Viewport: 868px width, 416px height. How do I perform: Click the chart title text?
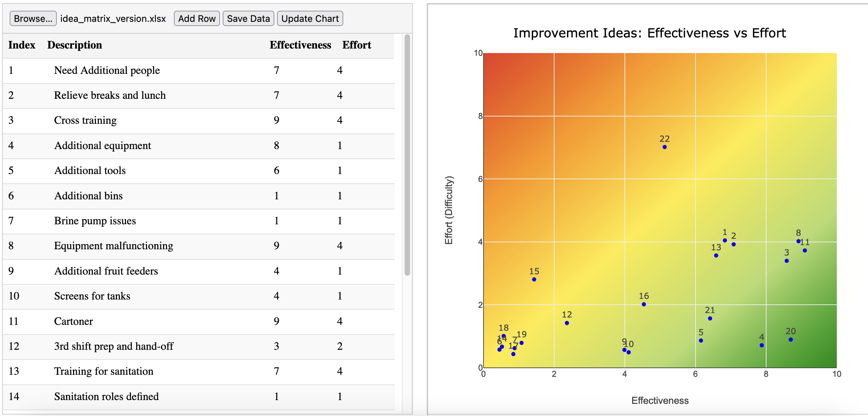click(649, 33)
